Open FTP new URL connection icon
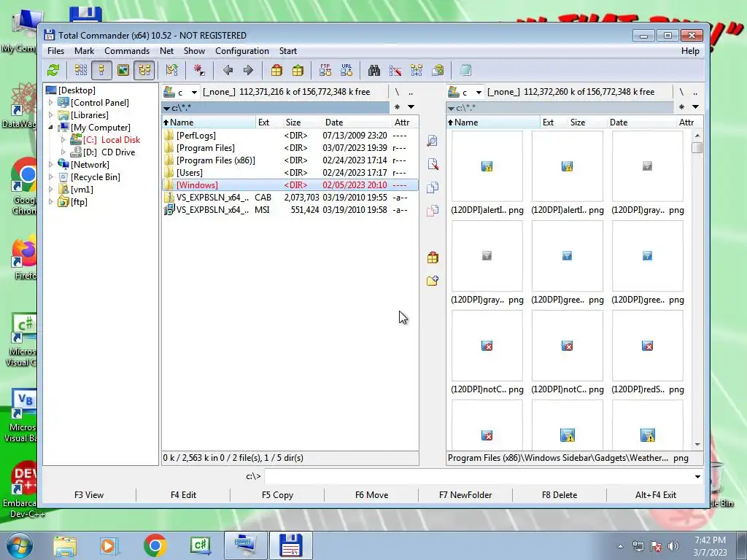The height and width of the screenshot is (560, 747). point(347,71)
